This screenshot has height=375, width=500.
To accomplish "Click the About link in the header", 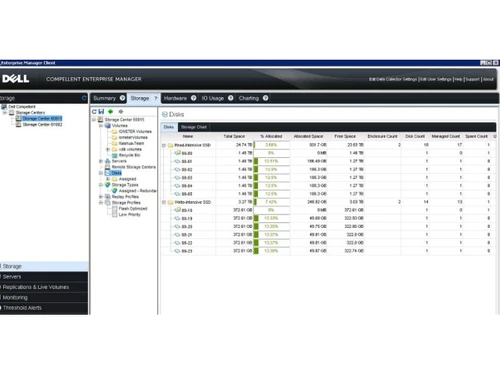I will pos(488,79).
